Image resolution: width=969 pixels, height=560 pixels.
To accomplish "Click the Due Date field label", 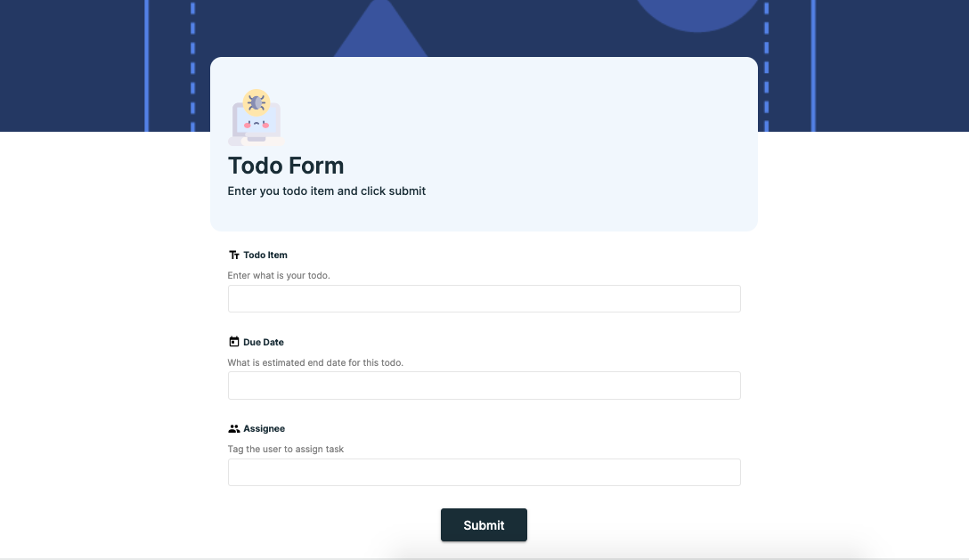I will [264, 342].
